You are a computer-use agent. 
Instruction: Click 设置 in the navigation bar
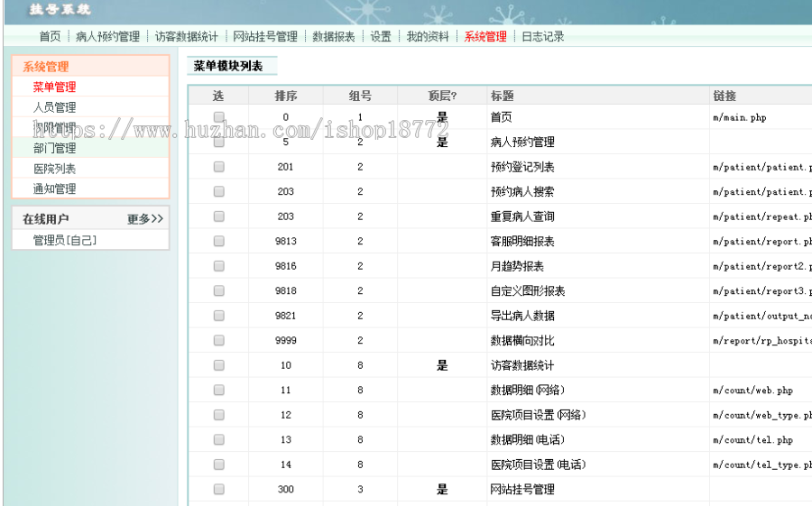click(381, 37)
